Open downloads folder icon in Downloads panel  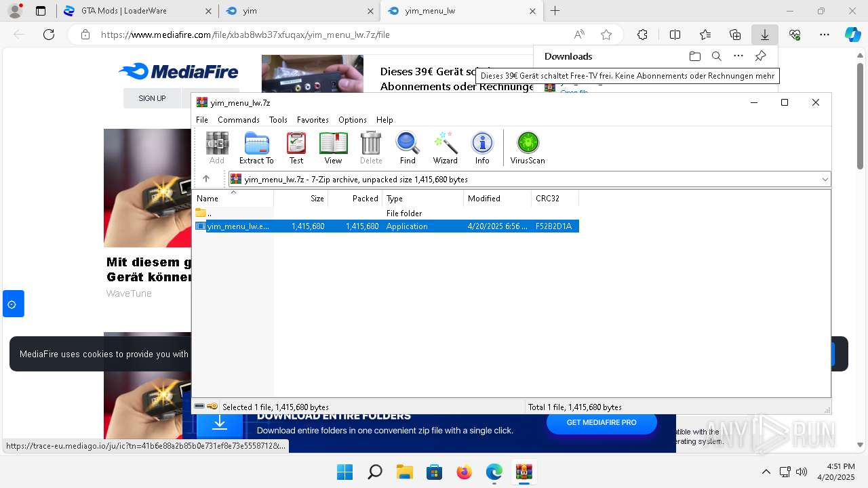click(x=694, y=56)
